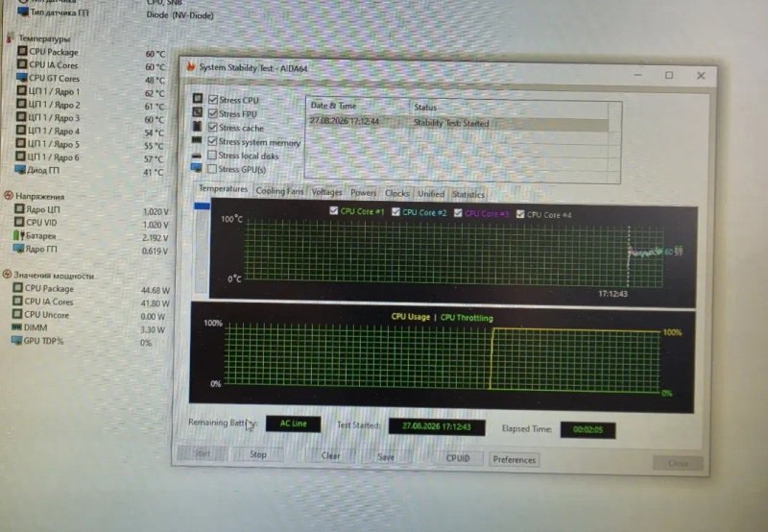Click the monitor icon next to Диод ГП
Screen dimensions: 768x532
(20, 170)
